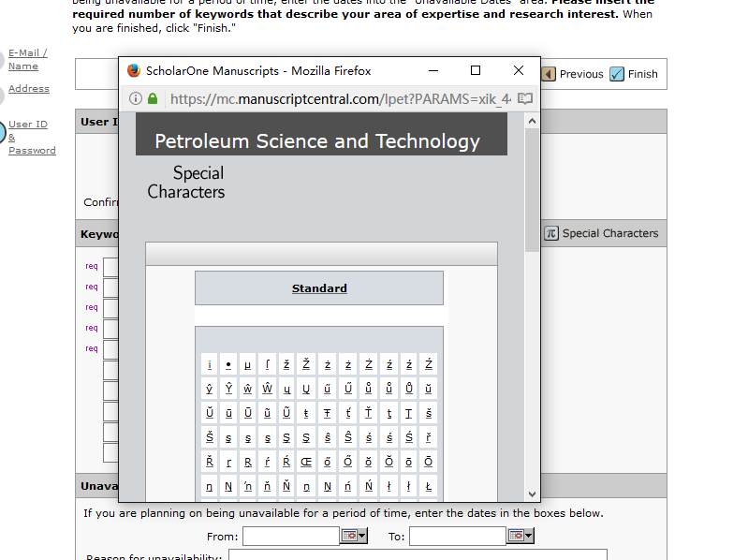Screen dimensions: 748x560
Task: Click the Previous arrow button in background page
Action: coord(549,74)
